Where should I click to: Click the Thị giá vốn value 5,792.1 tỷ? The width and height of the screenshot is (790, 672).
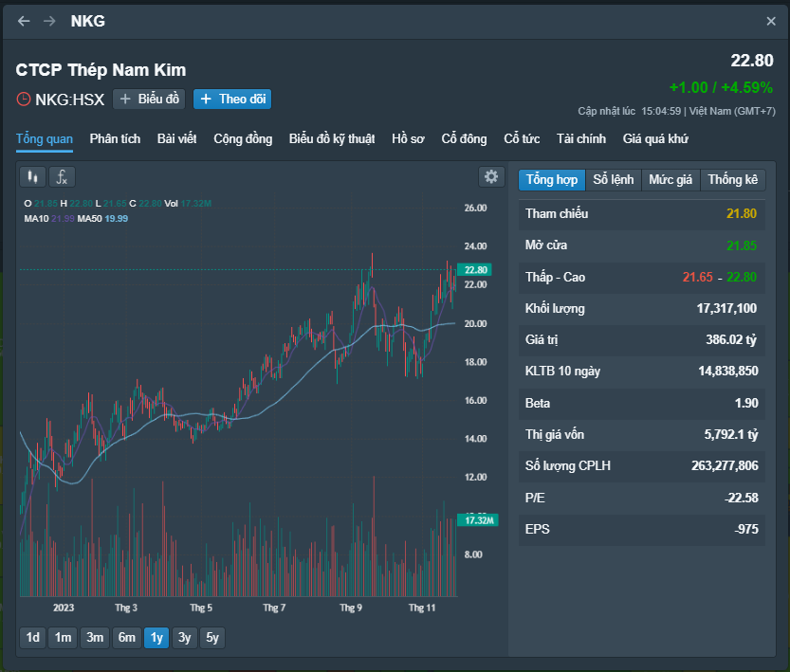(x=730, y=434)
